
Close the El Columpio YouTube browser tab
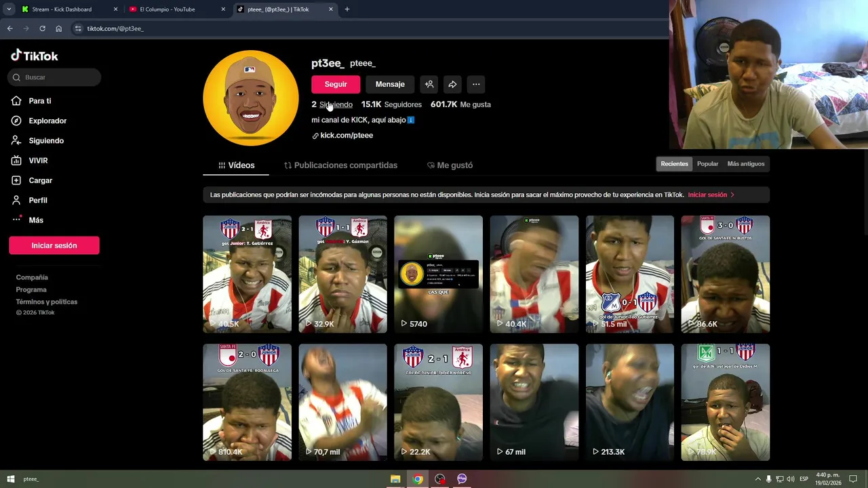click(223, 9)
